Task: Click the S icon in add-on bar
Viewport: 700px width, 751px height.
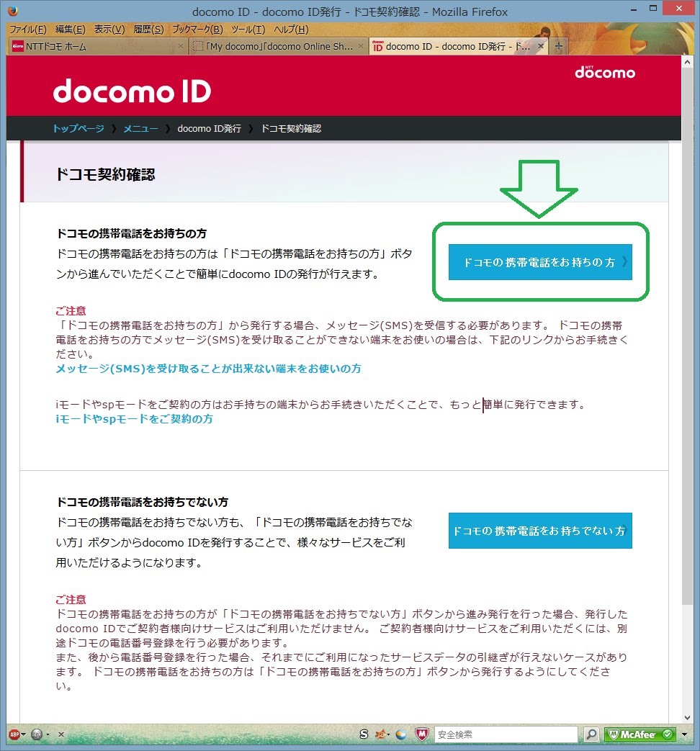Action: [x=364, y=734]
